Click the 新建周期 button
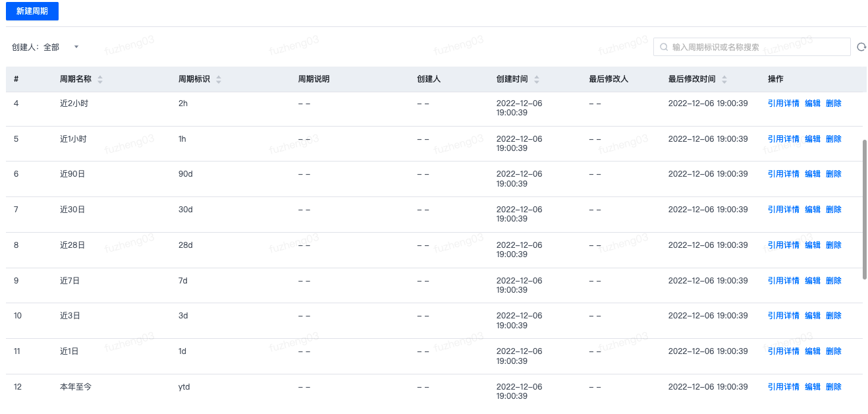This screenshot has width=868, height=414. pos(32,11)
